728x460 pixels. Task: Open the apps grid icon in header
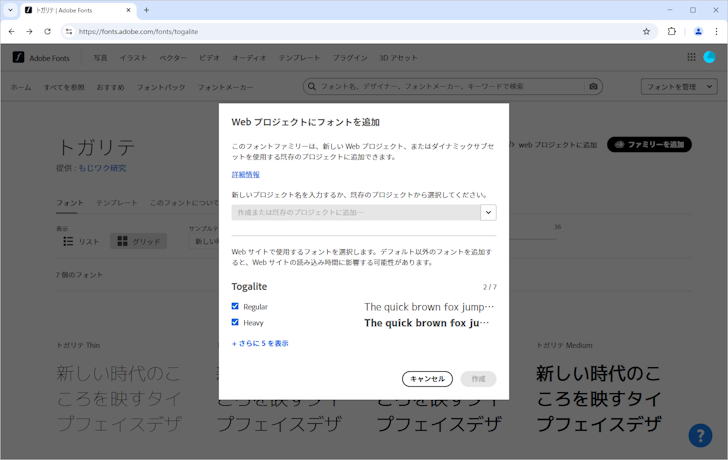click(x=691, y=58)
